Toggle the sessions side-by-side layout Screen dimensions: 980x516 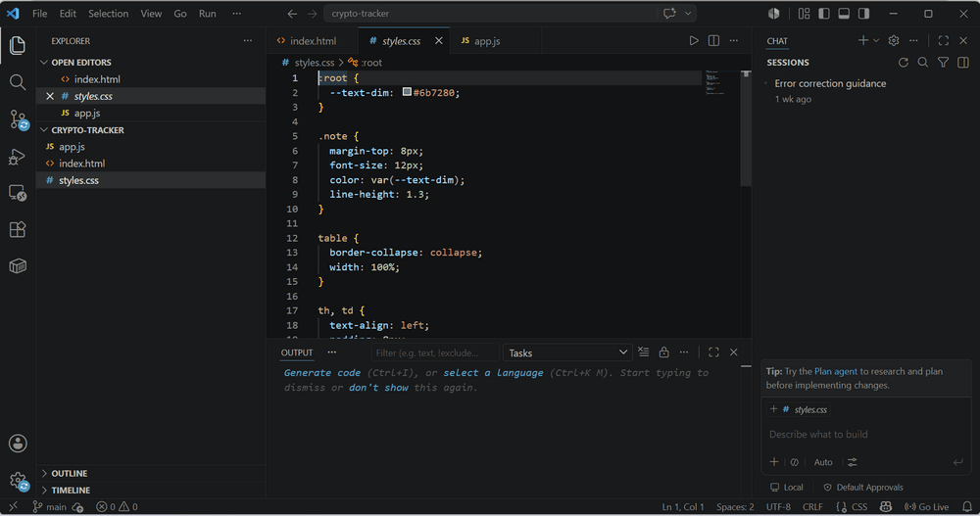tap(963, 62)
